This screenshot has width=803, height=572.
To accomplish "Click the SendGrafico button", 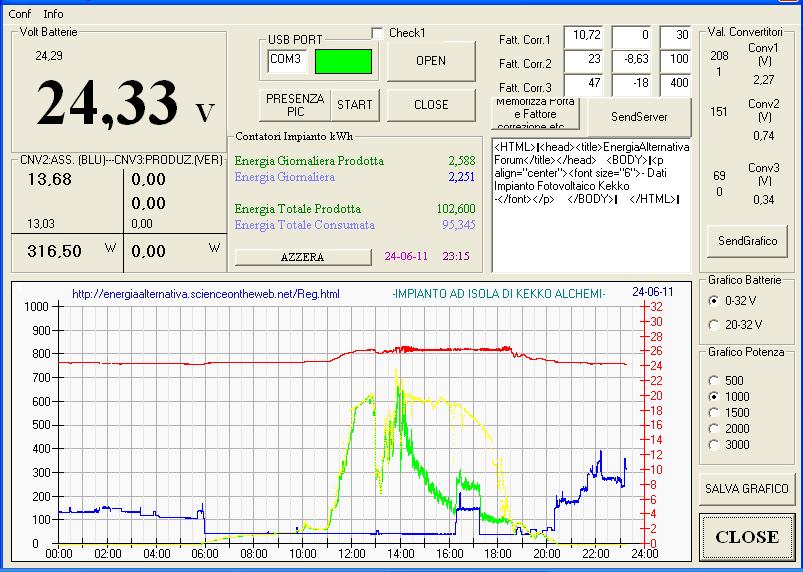I will point(746,241).
